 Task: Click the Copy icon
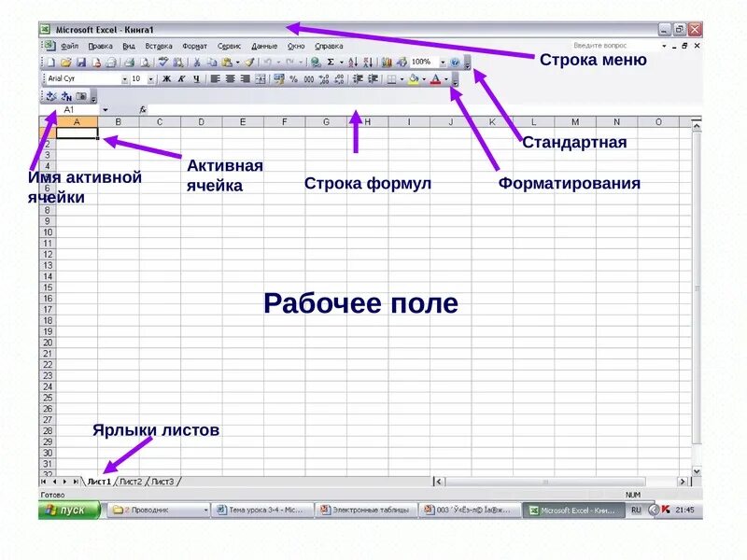[x=212, y=62]
